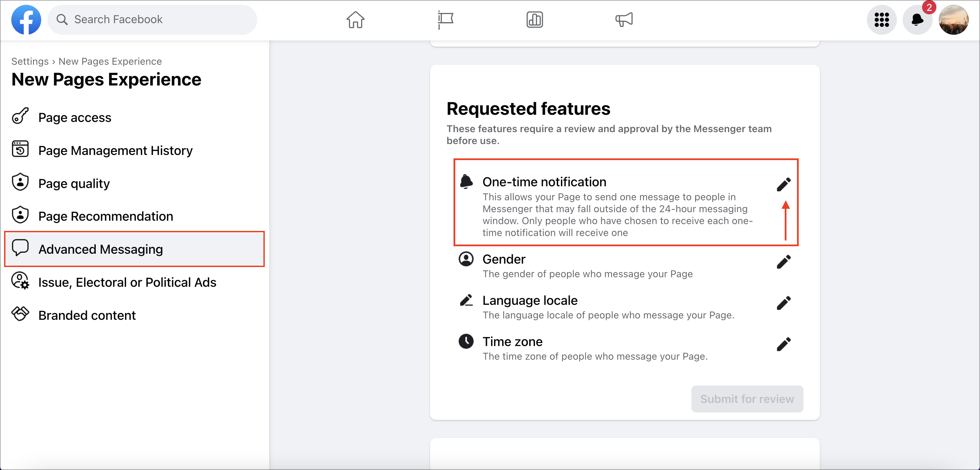Edit One-time notification with pencil icon
This screenshot has height=470, width=980.
(x=783, y=184)
